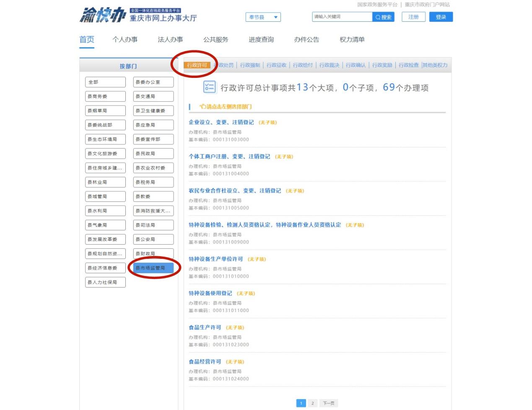This screenshot has width=532, height=410.
Task: Open the 食品经营许可 item link
Action: [x=205, y=361]
